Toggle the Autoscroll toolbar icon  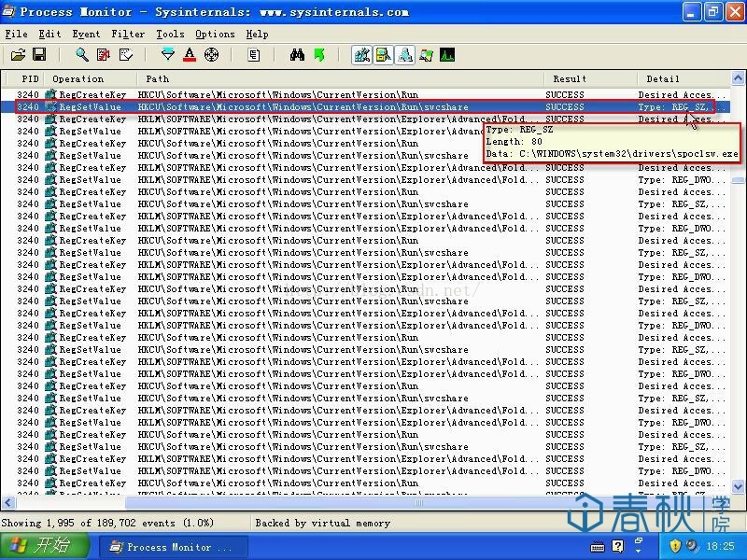(104, 55)
